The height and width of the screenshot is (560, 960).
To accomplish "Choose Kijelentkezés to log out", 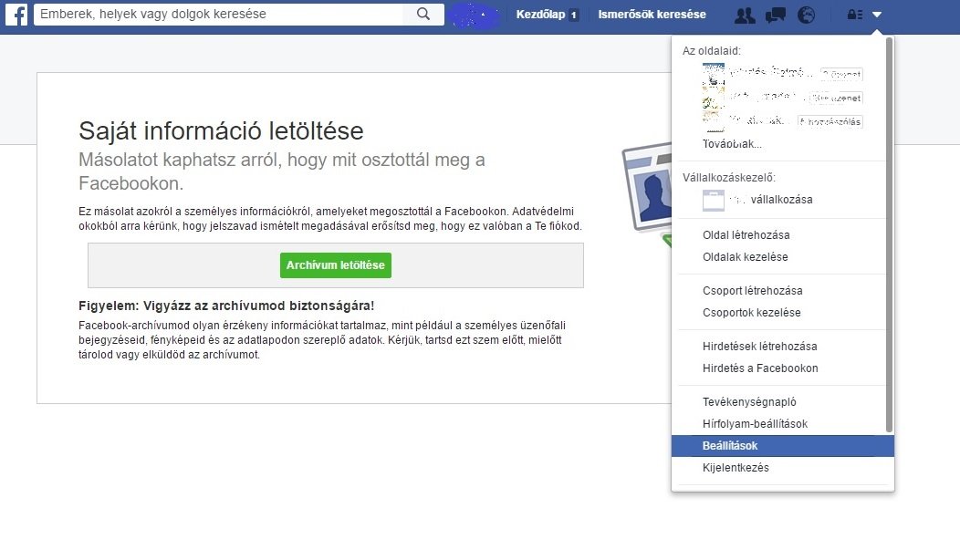I will pyautogui.click(x=736, y=468).
